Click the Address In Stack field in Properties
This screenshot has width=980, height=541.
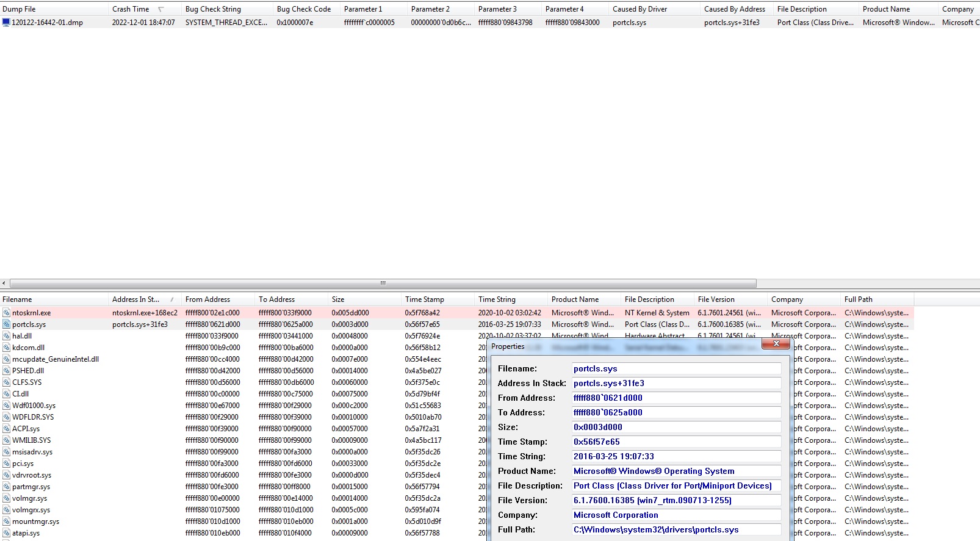[x=677, y=384]
